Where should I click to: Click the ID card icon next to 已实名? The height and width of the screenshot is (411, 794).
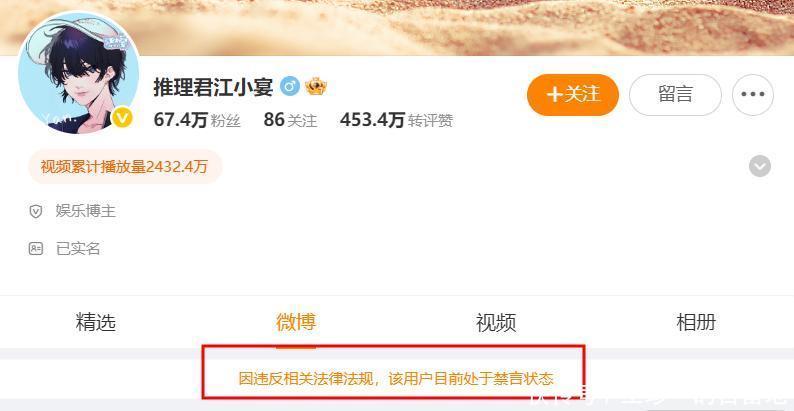point(35,249)
